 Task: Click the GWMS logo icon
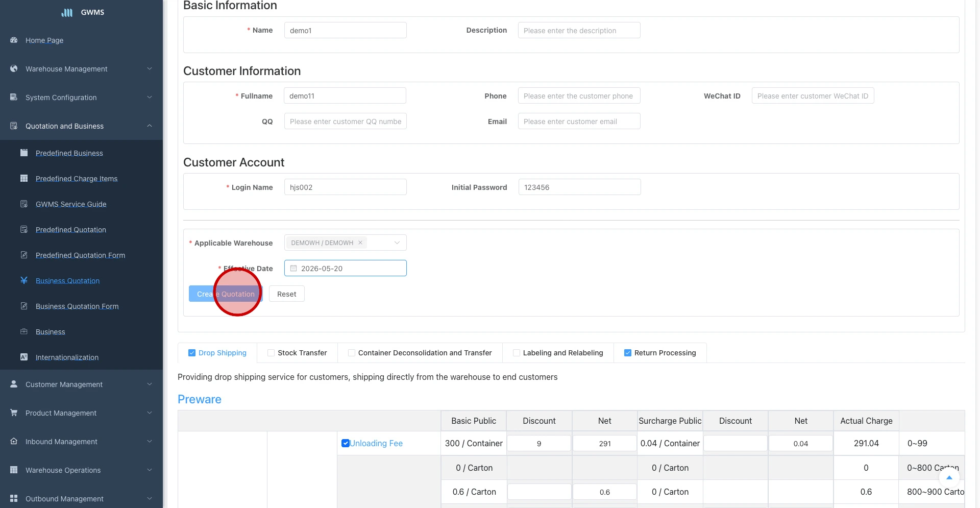pos(67,12)
